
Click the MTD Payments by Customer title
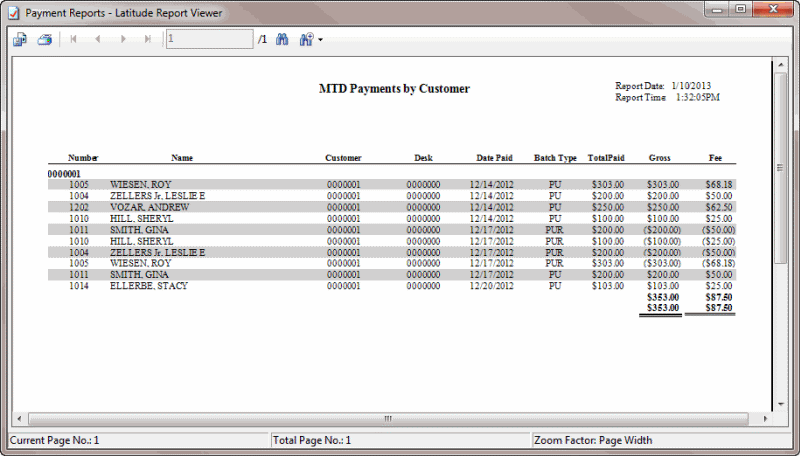(394, 89)
